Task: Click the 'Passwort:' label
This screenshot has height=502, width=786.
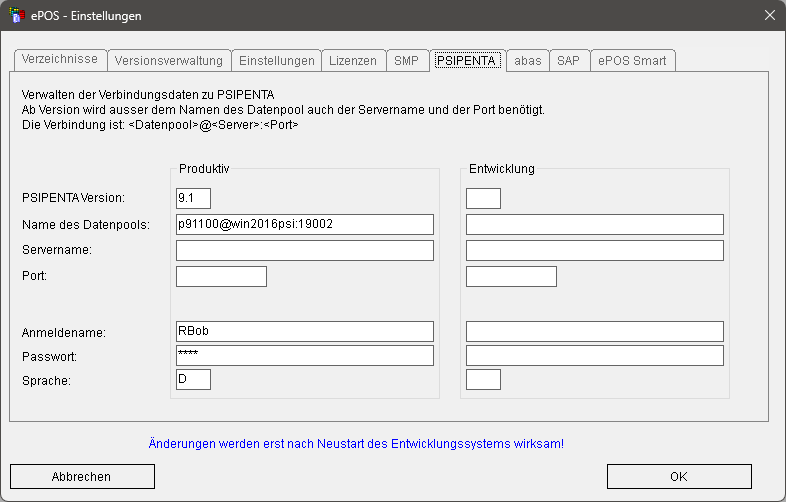Action: click(49, 357)
